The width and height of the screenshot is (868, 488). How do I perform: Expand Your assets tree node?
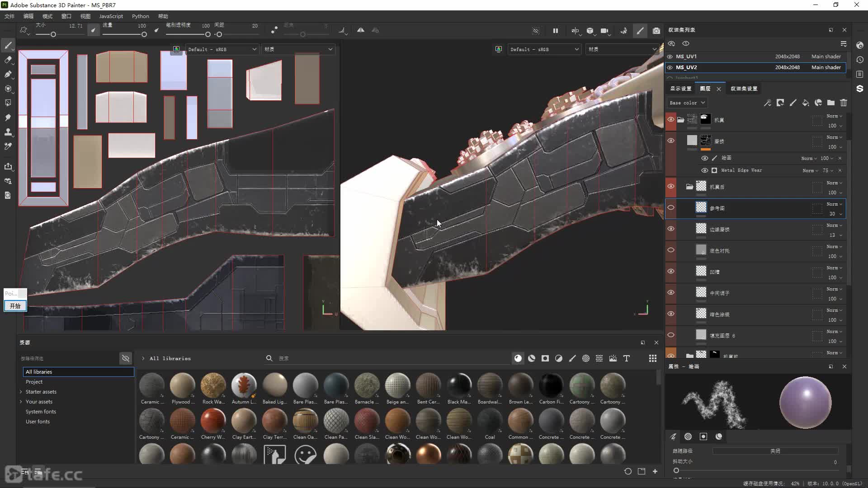click(21, 402)
